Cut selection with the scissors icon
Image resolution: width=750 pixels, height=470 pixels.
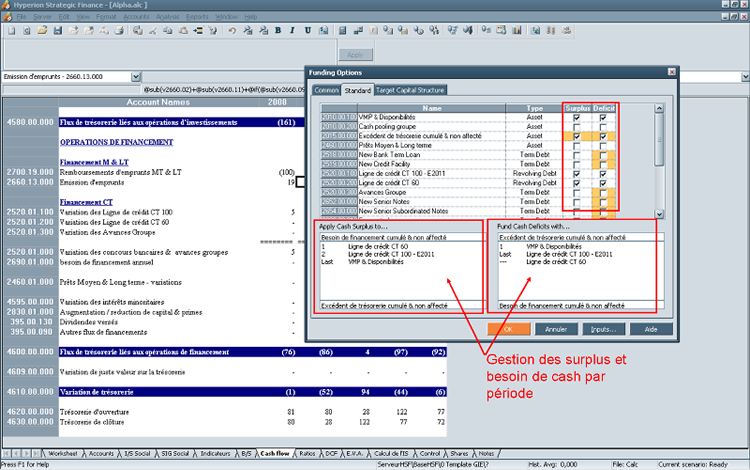(153, 31)
